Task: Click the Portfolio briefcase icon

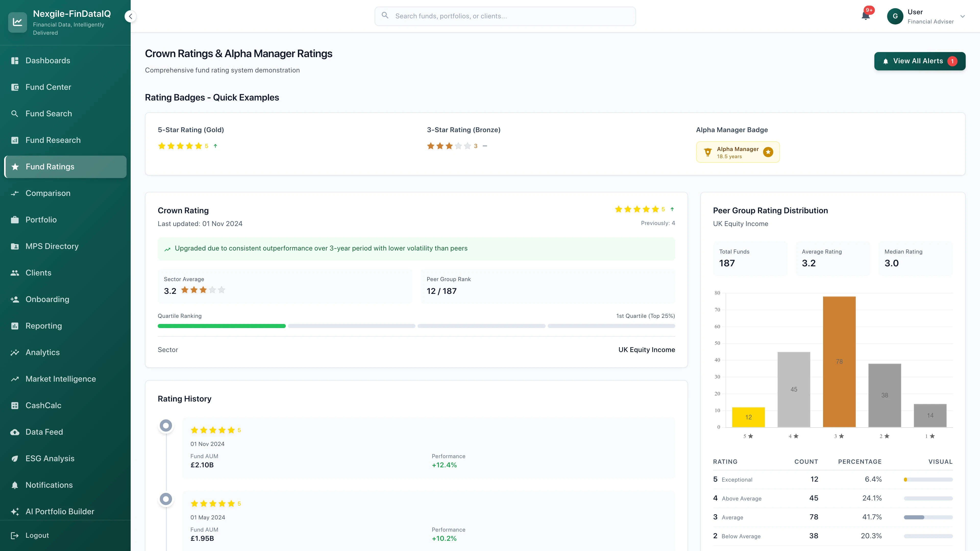Action: (15, 219)
